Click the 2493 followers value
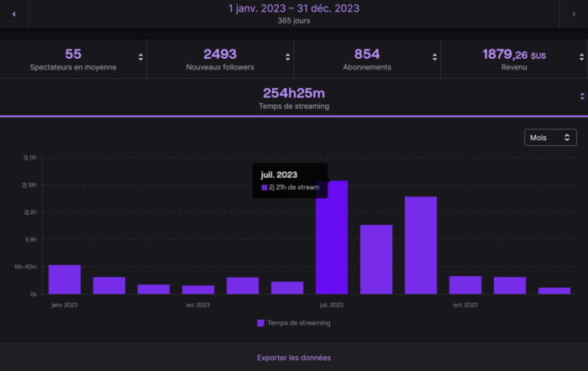The image size is (588, 371). (x=220, y=55)
